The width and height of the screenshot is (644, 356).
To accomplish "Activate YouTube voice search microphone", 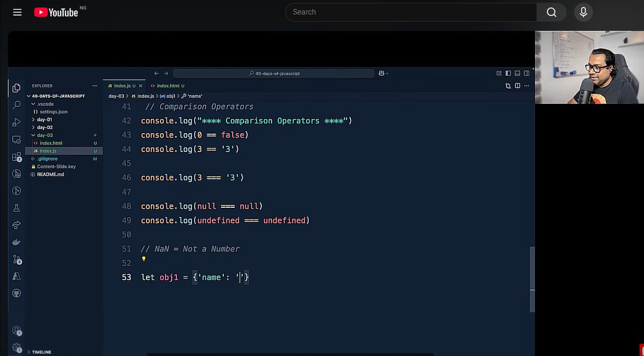I will (x=583, y=12).
